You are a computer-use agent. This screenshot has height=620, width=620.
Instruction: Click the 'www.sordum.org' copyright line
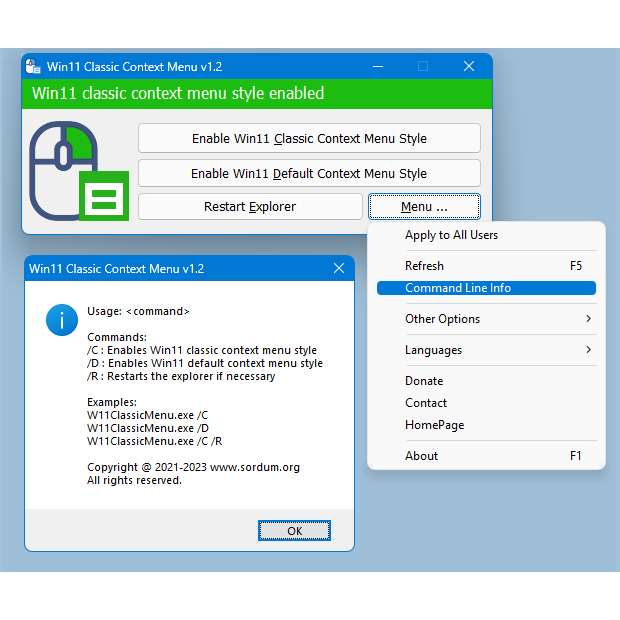[193, 467]
